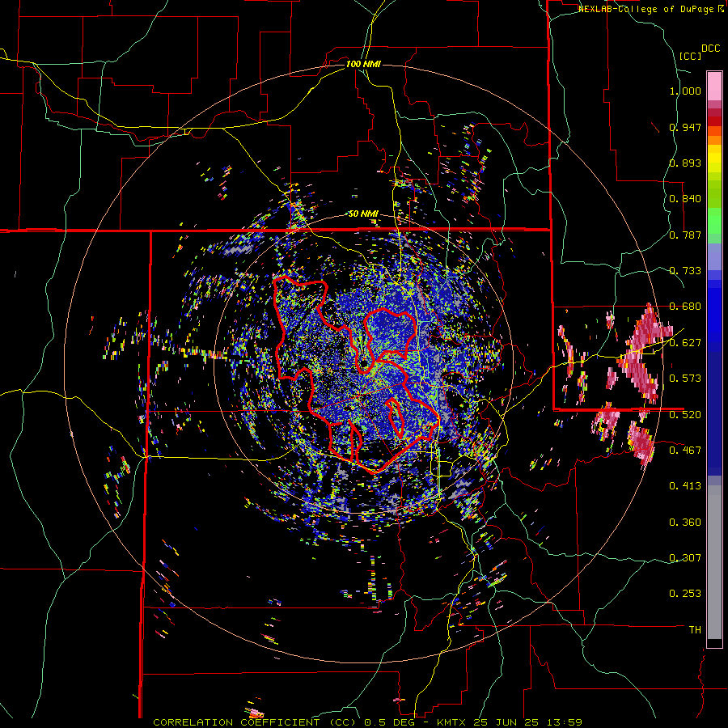This screenshot has height=728, width=728.
Task: Click the 0.5 DEG elevation label
Action: 389,722
